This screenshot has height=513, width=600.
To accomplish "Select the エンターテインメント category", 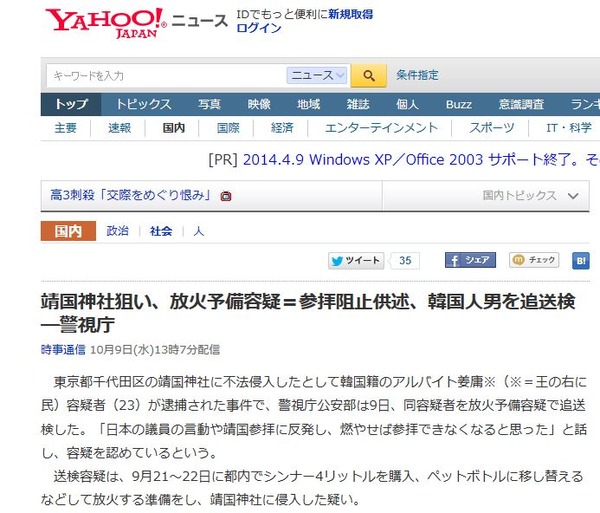I will click(381, 128).
